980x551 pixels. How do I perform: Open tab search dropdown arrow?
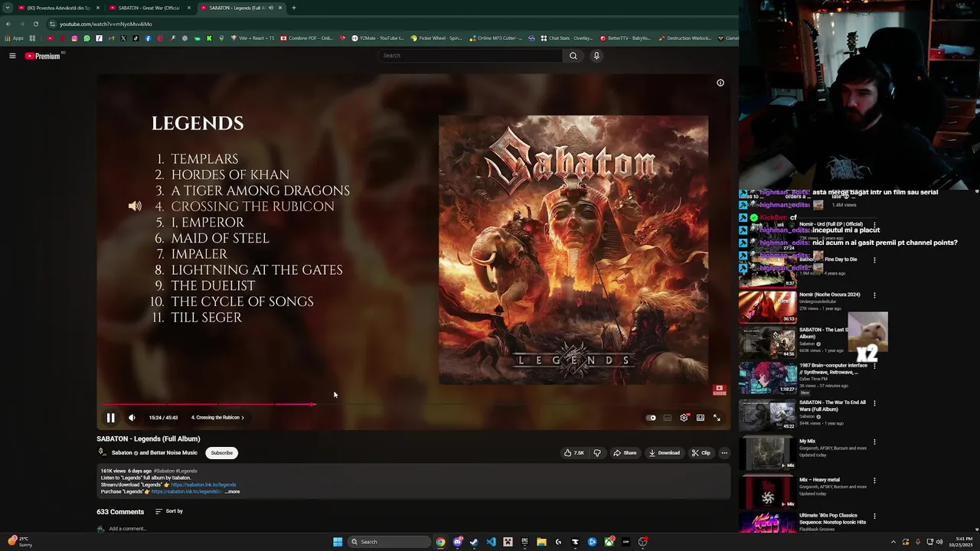tap(8, 8)
